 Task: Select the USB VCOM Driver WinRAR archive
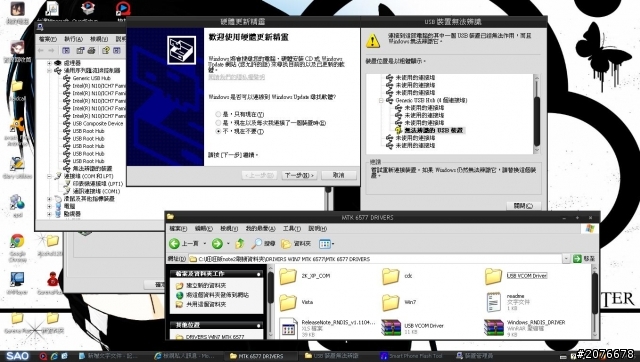(x=391, y=328)
